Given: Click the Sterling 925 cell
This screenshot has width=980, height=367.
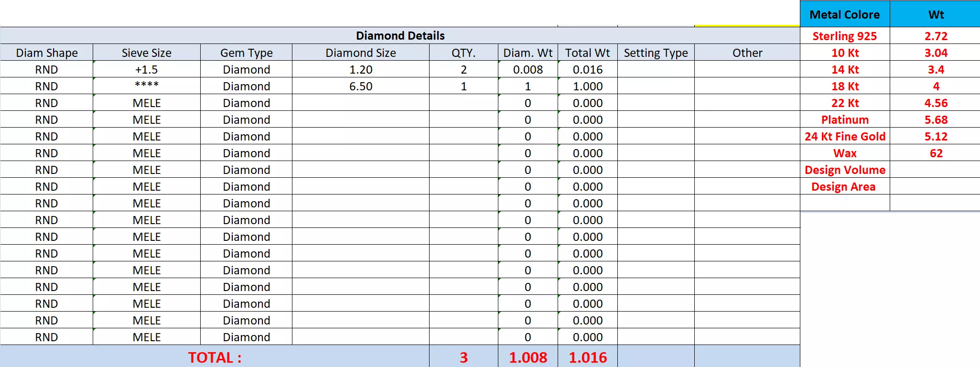Looking at the screenshot, I should click(845, 36).
